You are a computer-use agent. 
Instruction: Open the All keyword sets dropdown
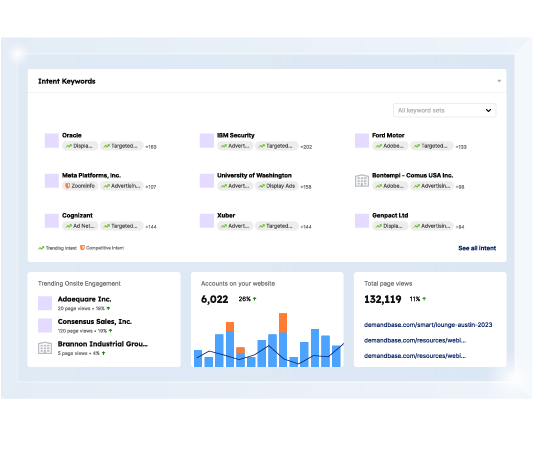[445, 111]
